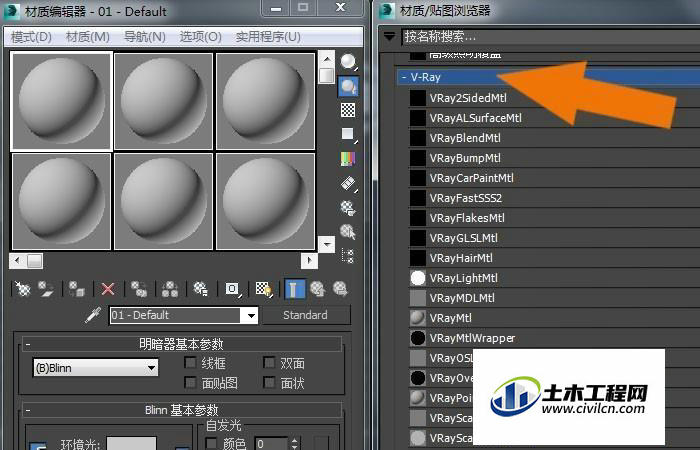
Task: Click sample slots scroll left arrow
Action: (17, 260)
